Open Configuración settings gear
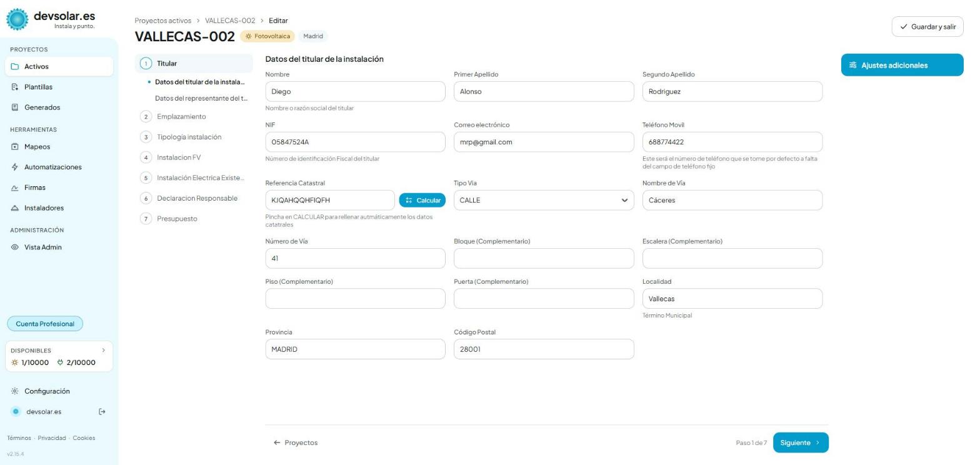The image size is (980, 465). pyautogui.click(x=15, y=391)
